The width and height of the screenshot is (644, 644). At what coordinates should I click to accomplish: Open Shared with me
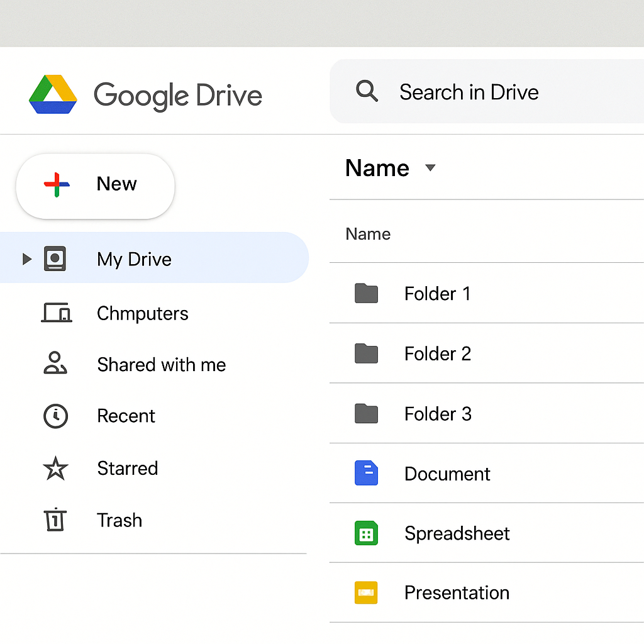click(162, 365)
